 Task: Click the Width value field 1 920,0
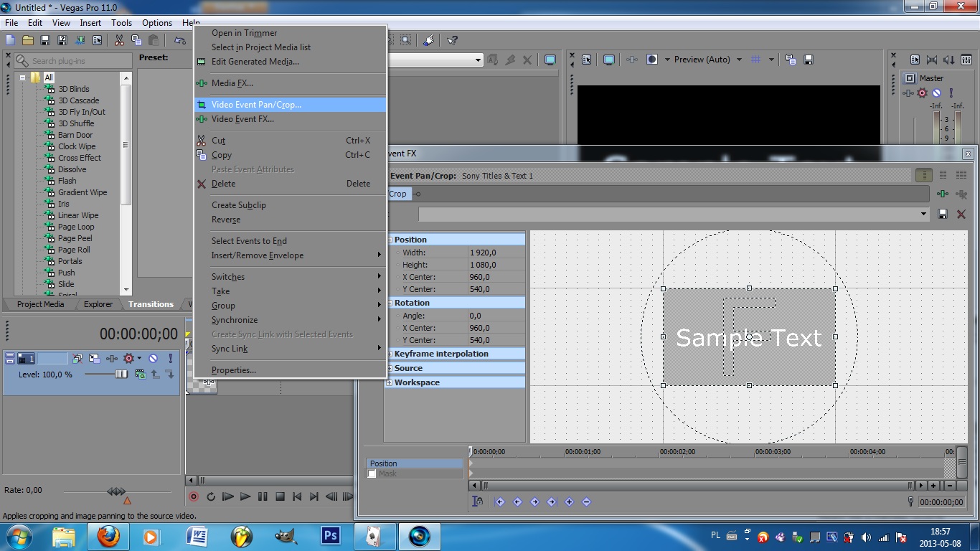click(496, 253)
